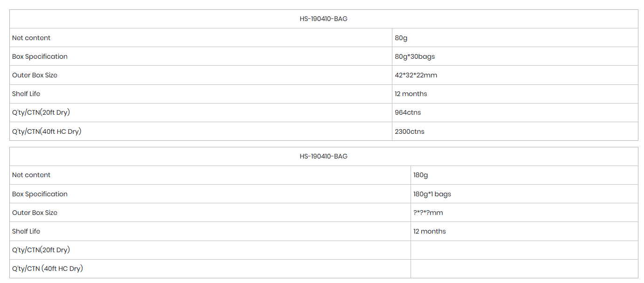Click the Net content label in first table
This screenshot has height=283, width=644.
31,38
